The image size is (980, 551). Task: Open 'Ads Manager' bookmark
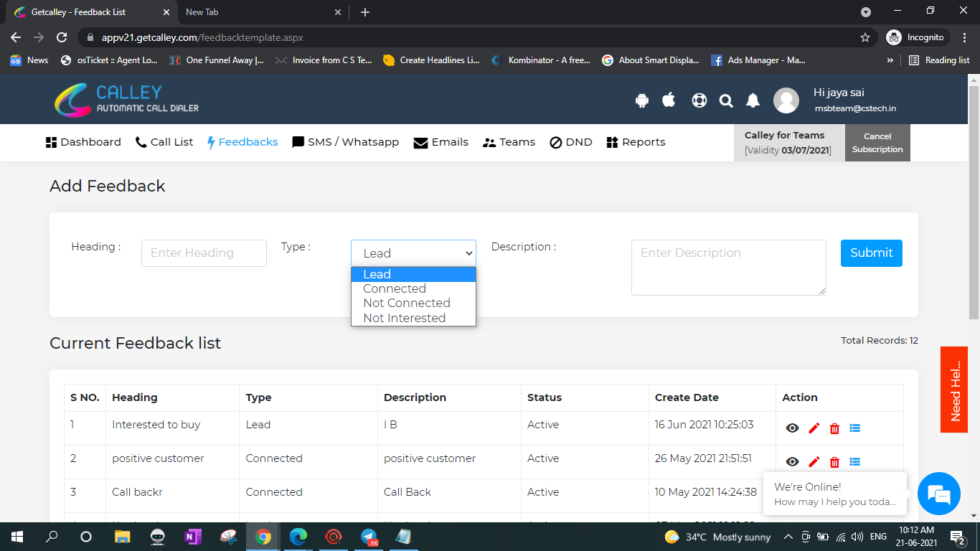pos(758,60)
